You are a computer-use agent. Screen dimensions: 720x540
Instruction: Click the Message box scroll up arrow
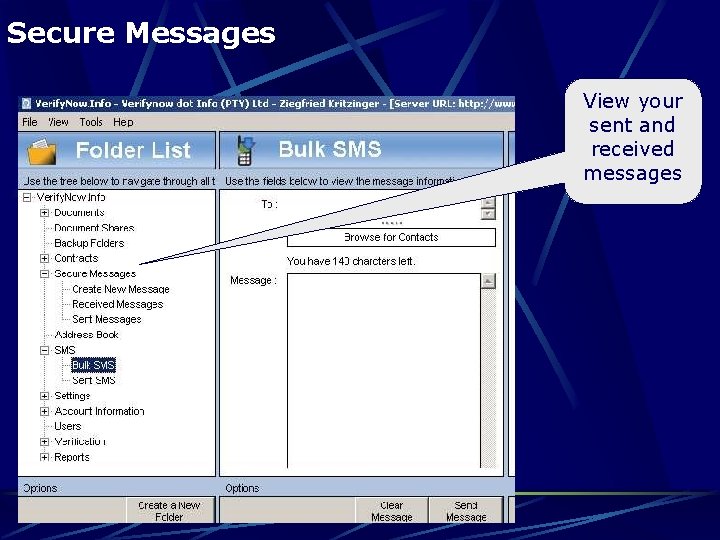coord(489,281)
